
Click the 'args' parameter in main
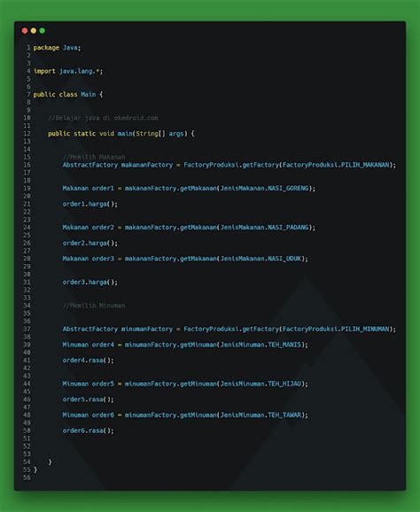coord(176,134)
